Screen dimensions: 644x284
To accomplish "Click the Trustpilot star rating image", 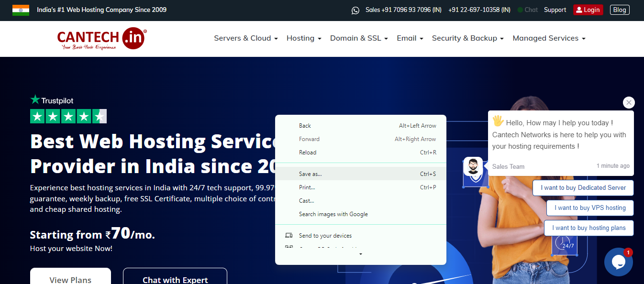I will click(x=68, y=116).
